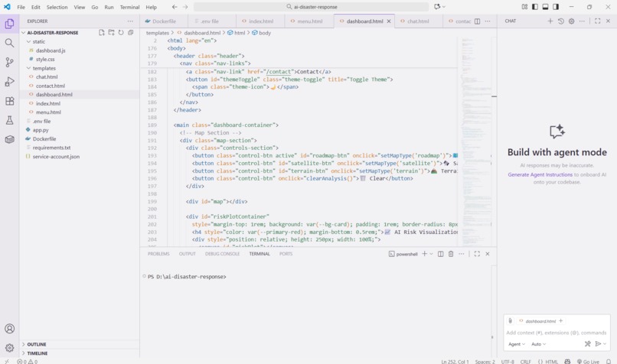Viewport: 617px width, 364px height.
Task: Click CRLF end-of-line selector
Action: click(x=525, y=361)
